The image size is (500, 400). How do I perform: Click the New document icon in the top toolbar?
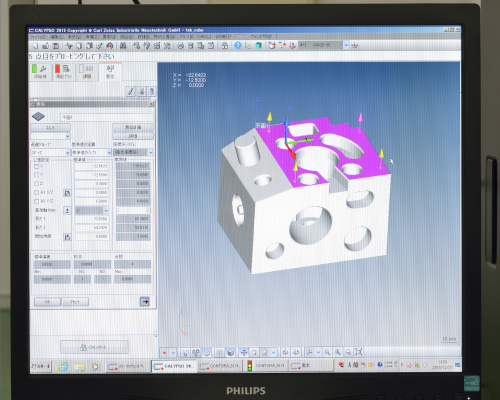[x=36, y=46]
